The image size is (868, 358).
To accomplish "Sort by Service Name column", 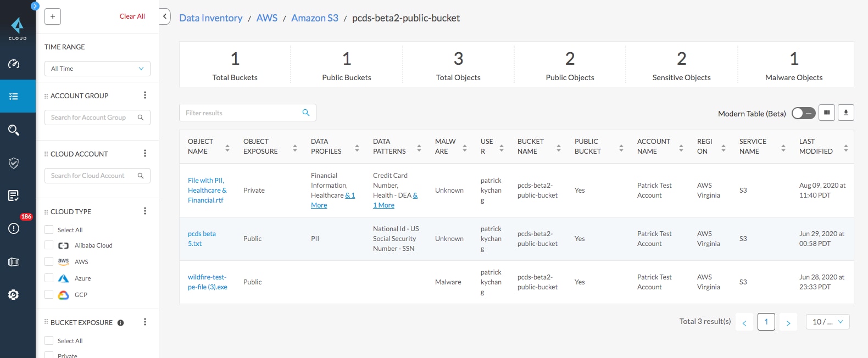I will pos(783,148).
